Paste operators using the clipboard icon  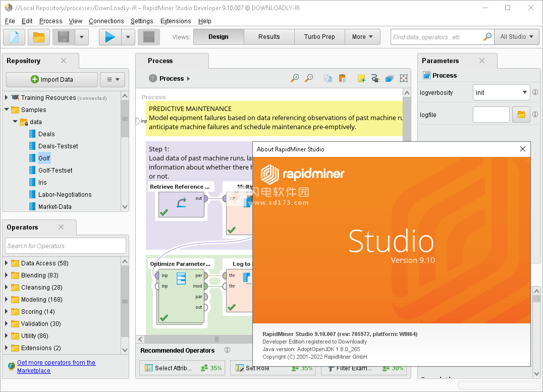point(342,78)
